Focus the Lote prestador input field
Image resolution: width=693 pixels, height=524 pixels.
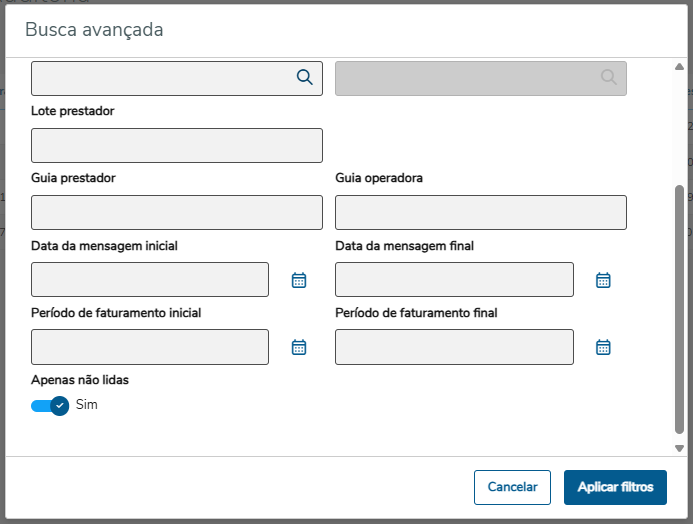click(x=177, y=145)
